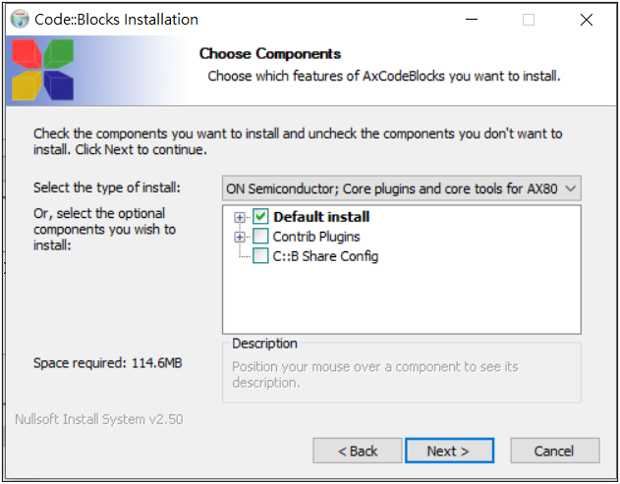Click the 'Nullsoft Install System v2.50' text
Image resolution: width=620 pixels, height=484 pixels.
coord(99,419)
